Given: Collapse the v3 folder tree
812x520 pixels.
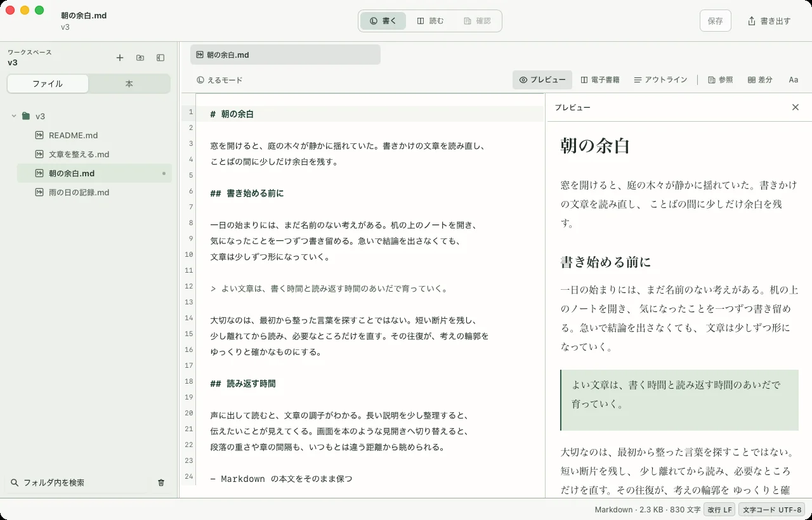Looking at the screenshot, I should [x=14, y=116].
